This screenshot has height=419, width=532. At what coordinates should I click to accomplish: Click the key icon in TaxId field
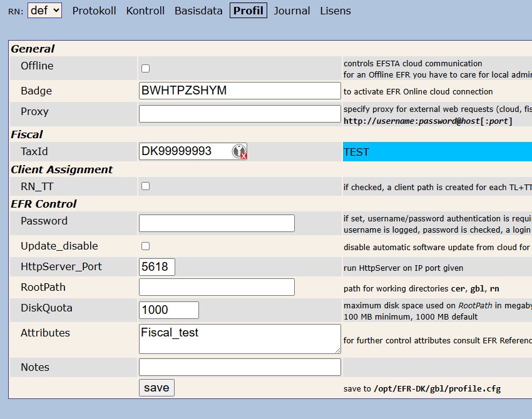[x=239, y=151]
